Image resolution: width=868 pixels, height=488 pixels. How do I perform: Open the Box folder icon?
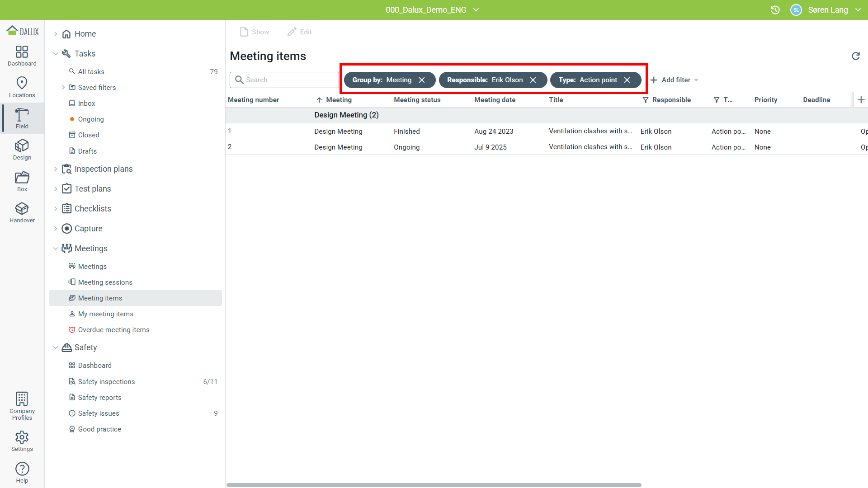tap(22, 177)
